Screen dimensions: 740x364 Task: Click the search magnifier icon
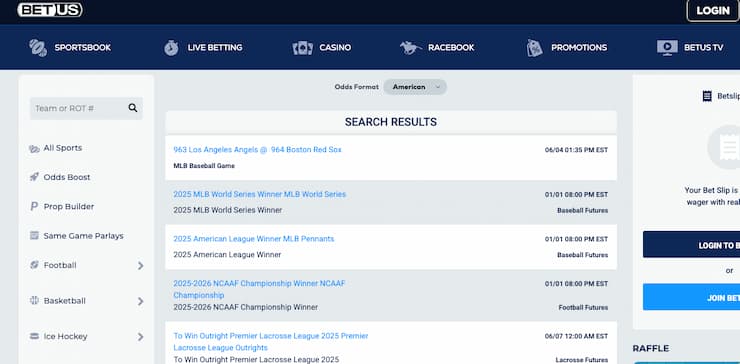[133, 108]
